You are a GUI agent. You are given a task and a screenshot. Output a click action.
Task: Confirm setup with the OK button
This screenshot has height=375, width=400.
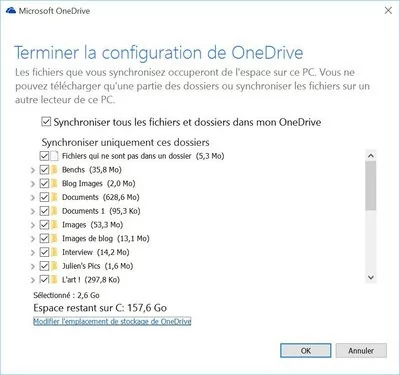306,350
